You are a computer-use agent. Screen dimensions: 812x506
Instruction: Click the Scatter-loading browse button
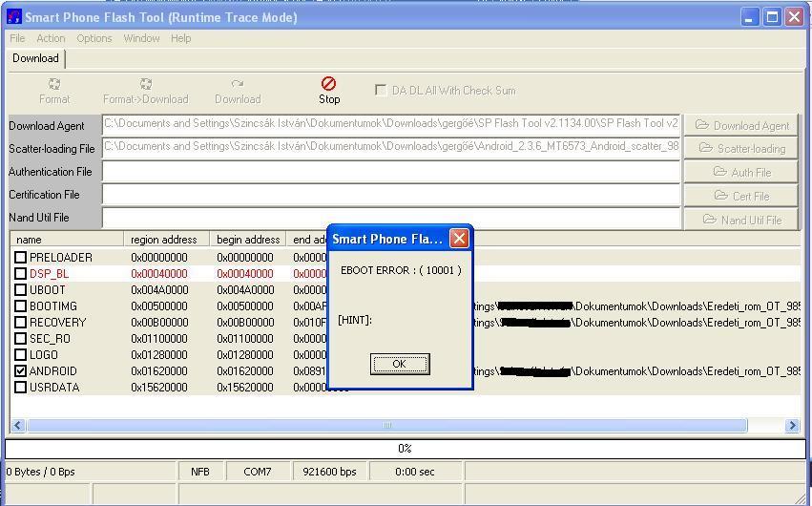[x=740, y=148]
